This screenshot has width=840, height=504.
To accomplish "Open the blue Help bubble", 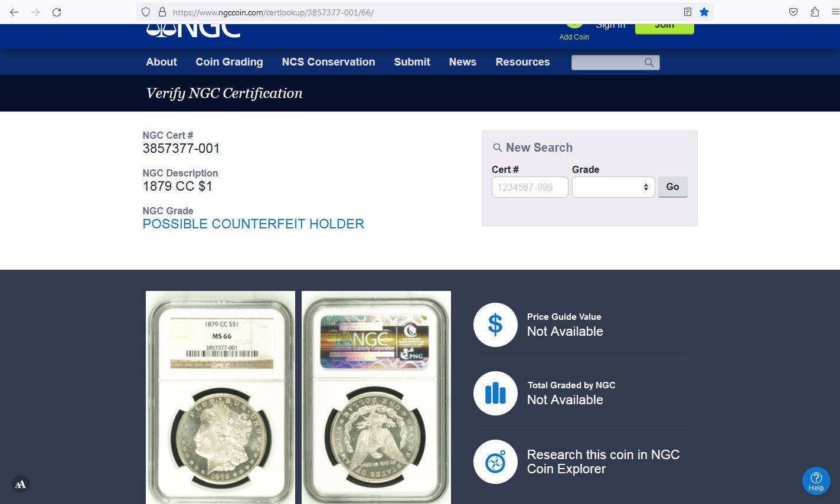I will [816, 480].
